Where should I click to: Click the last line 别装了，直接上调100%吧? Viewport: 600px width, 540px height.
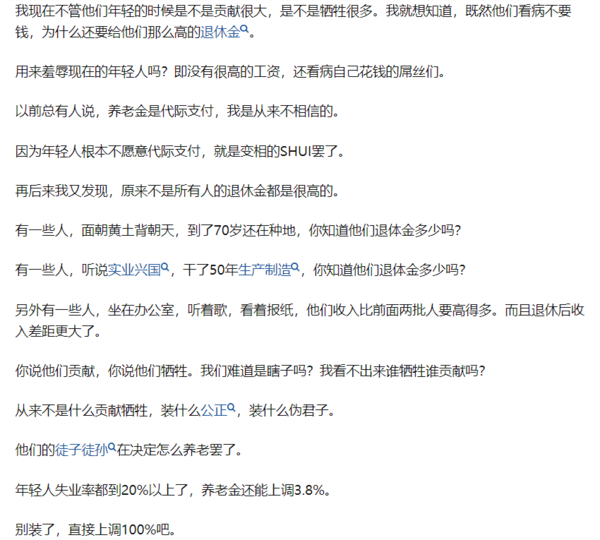(x=96, y=530)
